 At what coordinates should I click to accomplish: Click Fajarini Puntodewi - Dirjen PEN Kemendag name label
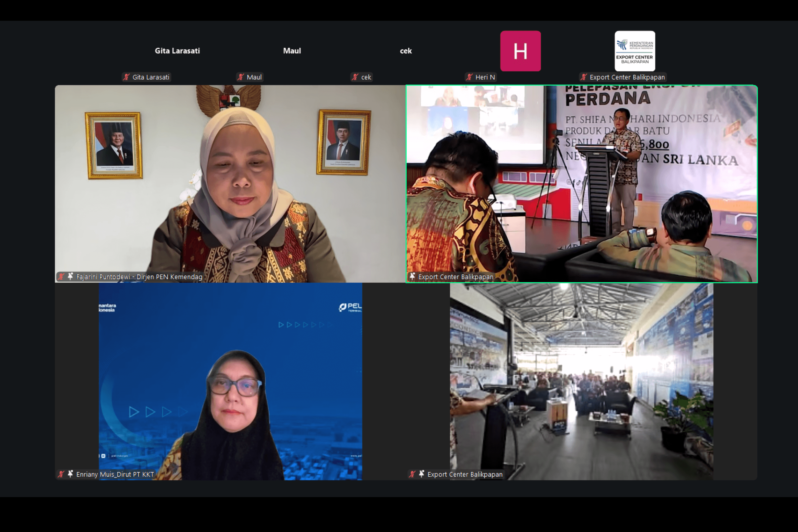139,277
